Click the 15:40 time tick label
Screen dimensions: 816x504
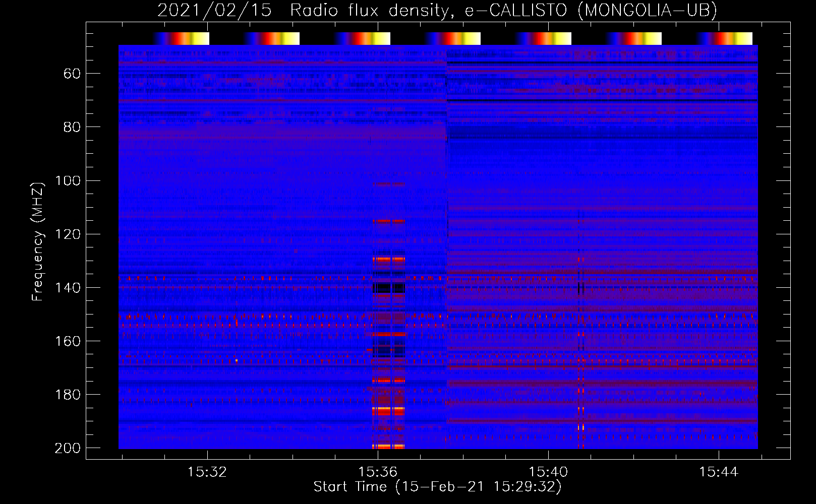[548, 472]
